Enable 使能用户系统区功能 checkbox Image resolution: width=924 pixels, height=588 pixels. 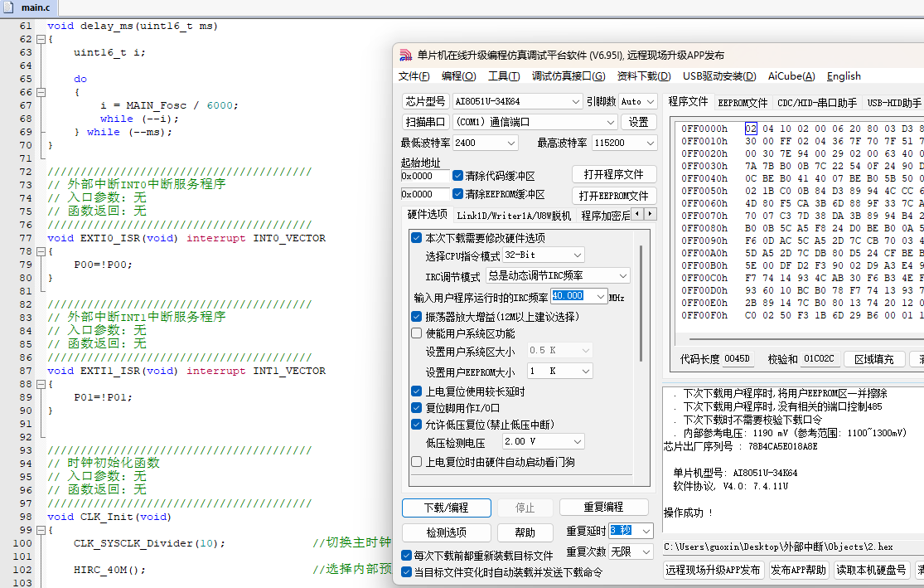[x=417, y=333]
